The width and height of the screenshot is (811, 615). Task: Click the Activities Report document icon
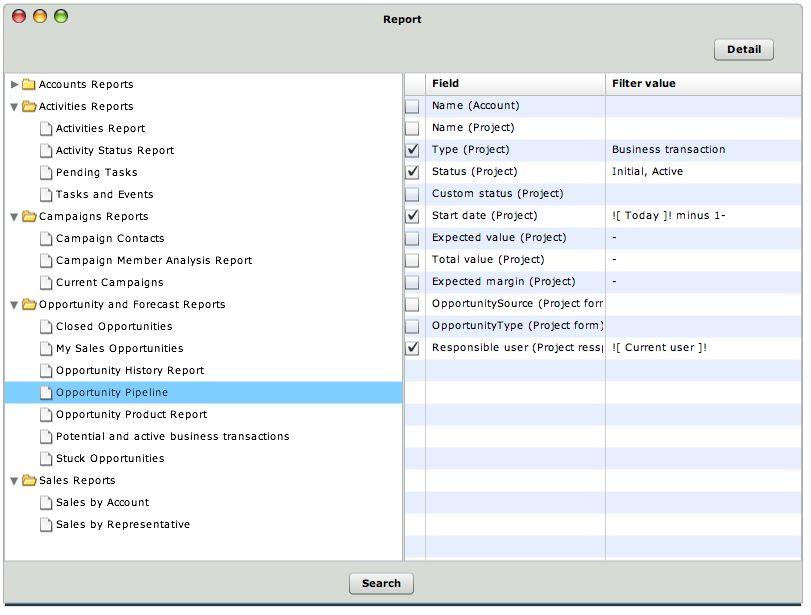coord(46,128)
